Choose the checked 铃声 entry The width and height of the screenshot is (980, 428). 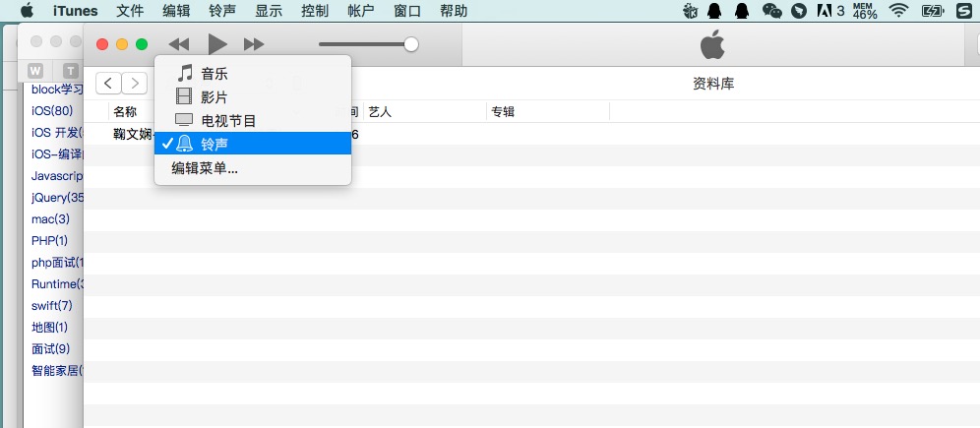click(253, 144)
